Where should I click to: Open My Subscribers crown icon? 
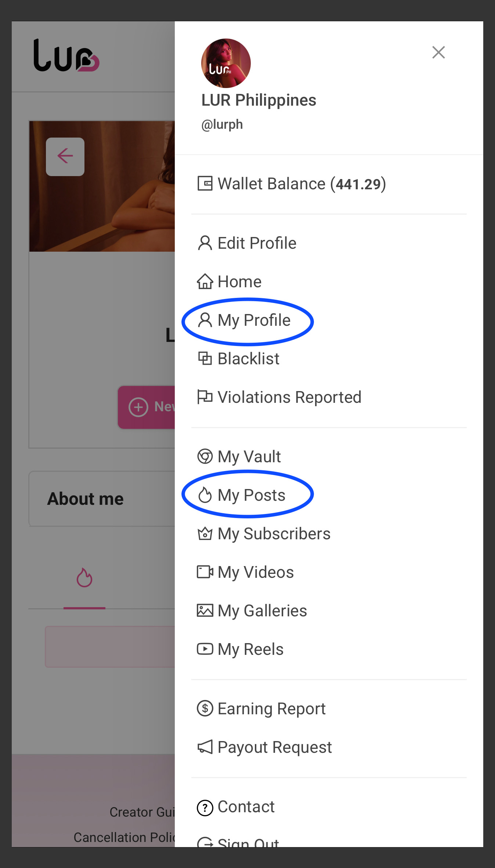pos(205,533)
